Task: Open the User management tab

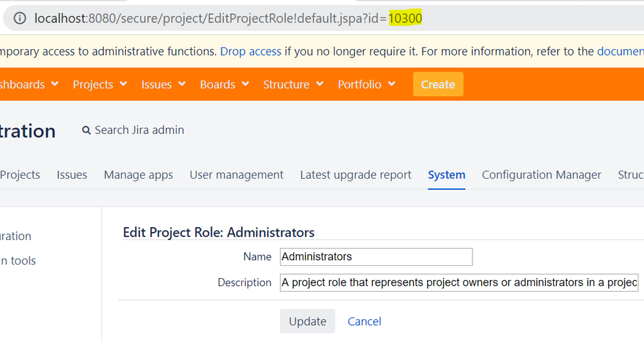Action: pos(237,175)
